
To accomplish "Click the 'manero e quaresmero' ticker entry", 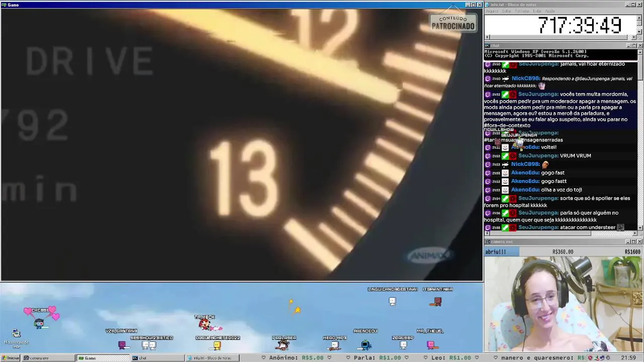I will [540, 358].
